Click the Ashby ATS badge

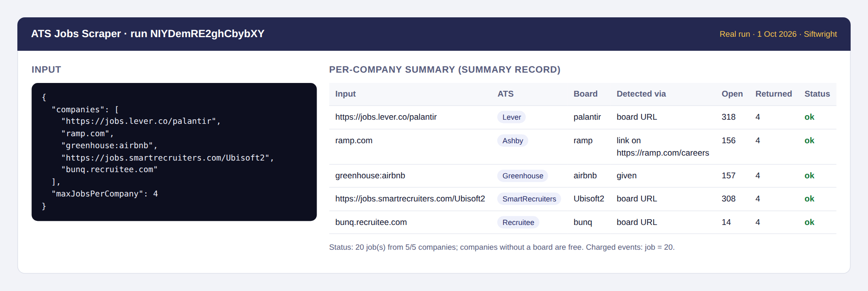513,141
